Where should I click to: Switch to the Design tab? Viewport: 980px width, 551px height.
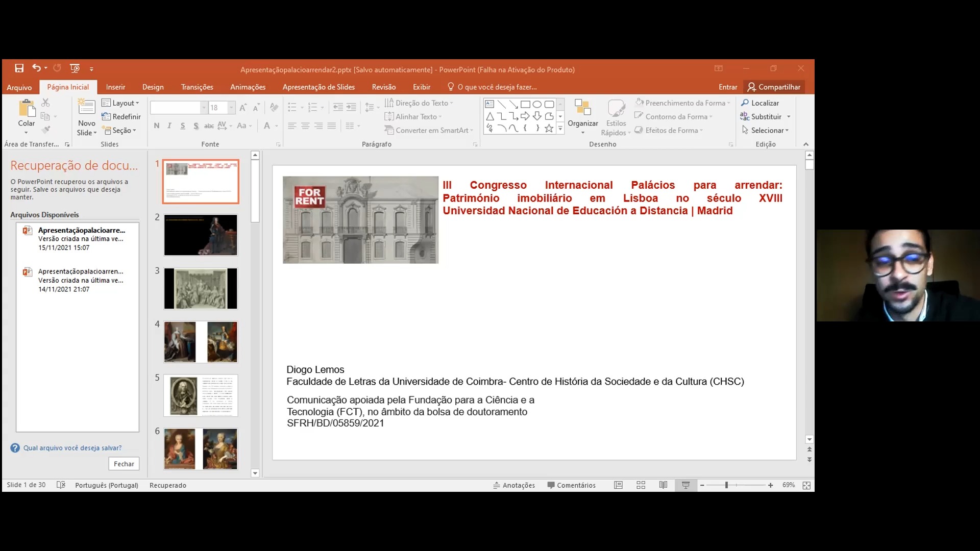point(153,87)
